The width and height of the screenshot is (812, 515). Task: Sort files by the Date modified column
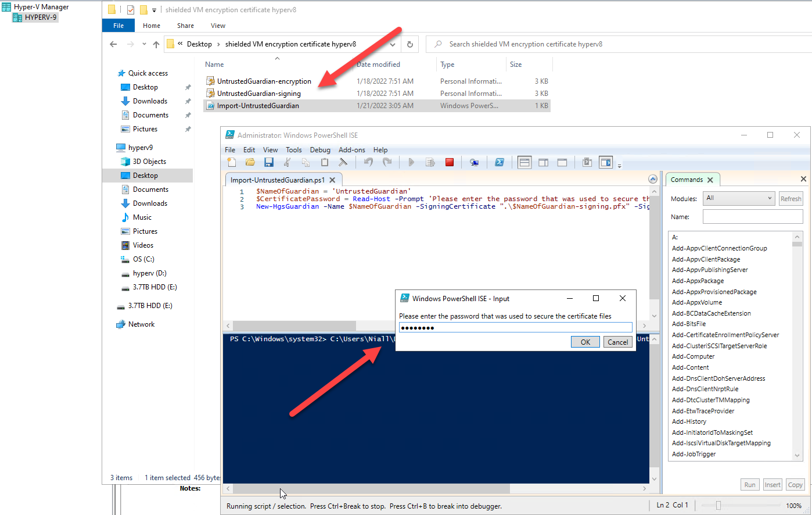point(378,65)
